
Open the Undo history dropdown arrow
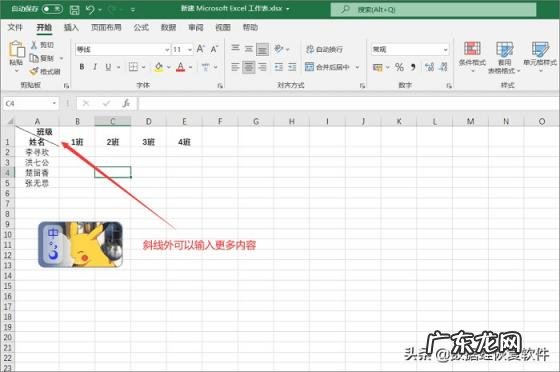click(x=100, y=10)
